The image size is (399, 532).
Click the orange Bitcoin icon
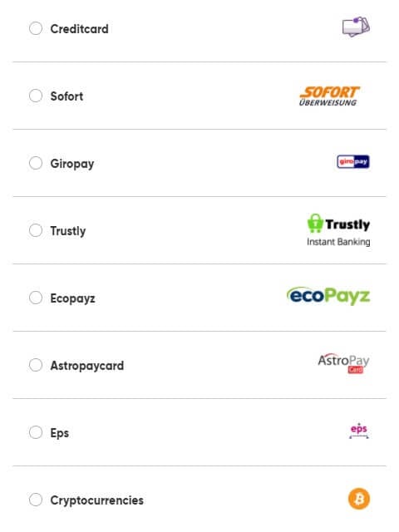[x=359, y=499]
